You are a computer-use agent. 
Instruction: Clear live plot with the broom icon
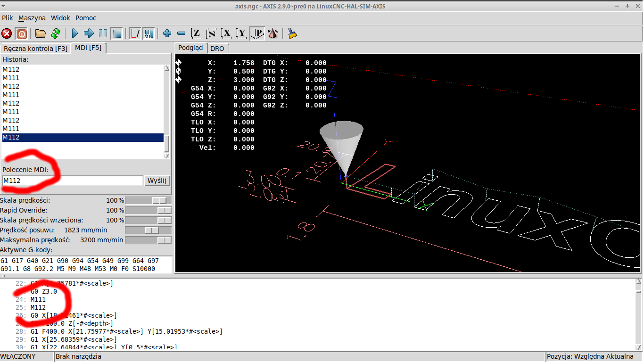tap(292, 33)
